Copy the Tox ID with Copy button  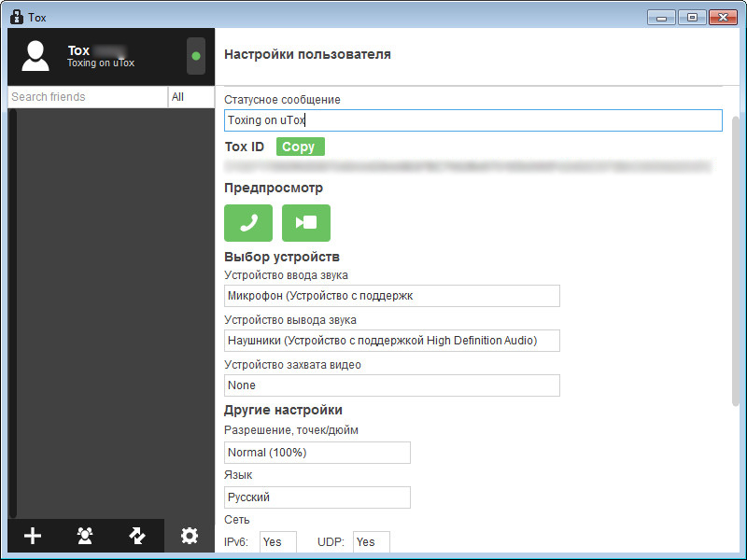[300, 147]
